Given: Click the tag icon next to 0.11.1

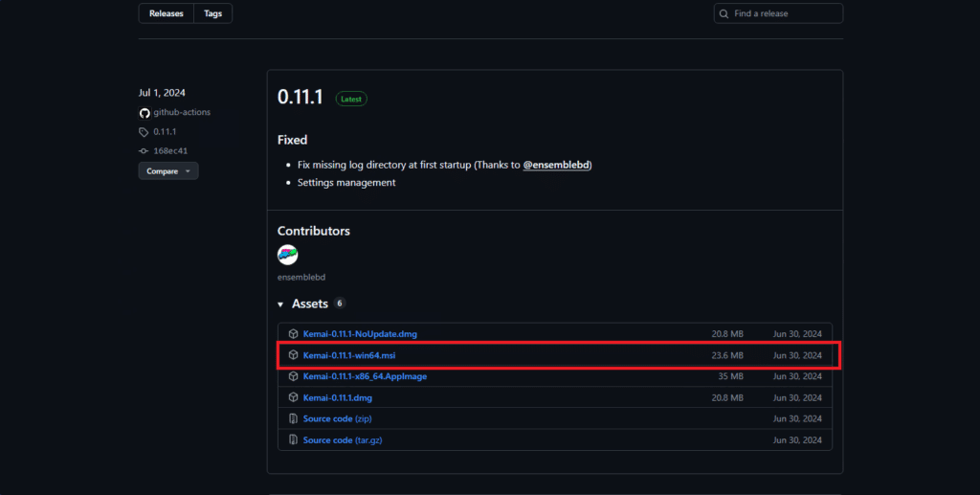Looking at the screenshot, I should pyautogui.click(x=145, y=132).
